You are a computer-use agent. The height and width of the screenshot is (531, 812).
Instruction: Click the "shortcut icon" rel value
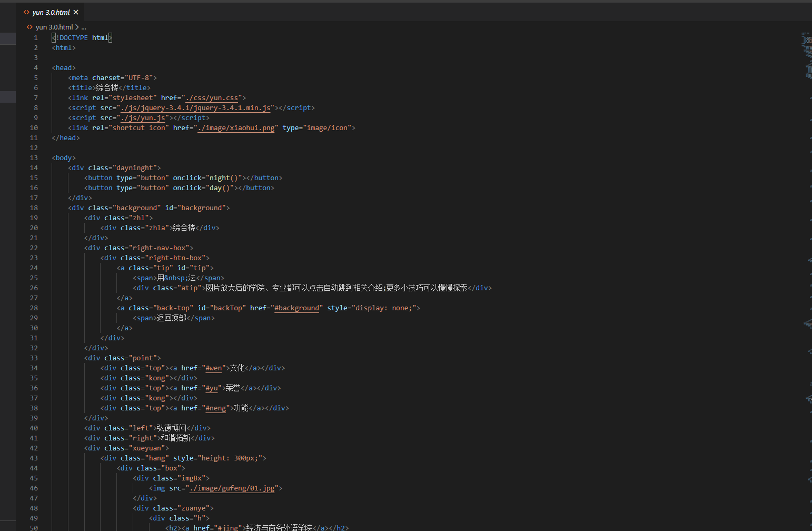click(x=138, y=128)
